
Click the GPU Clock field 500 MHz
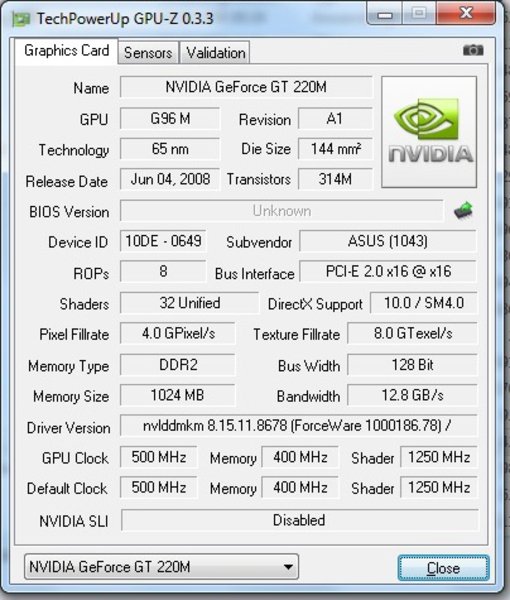click(158, 457)
